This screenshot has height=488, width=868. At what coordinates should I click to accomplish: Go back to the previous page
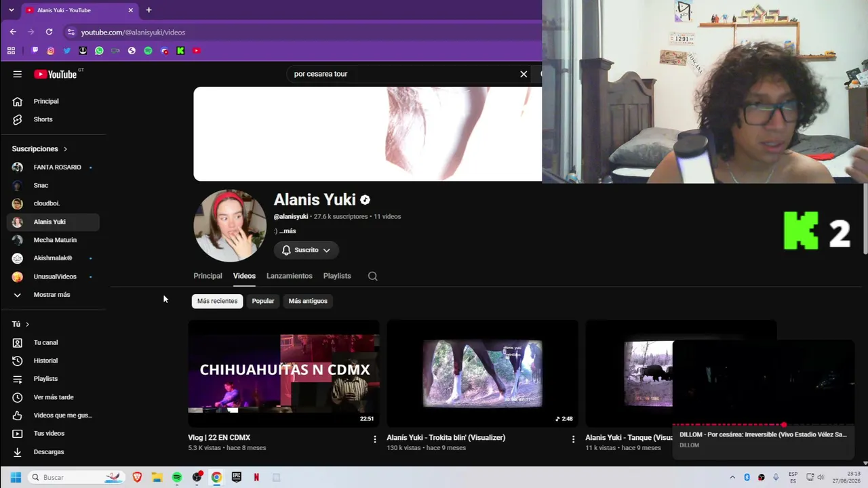[x=13, y=32]
